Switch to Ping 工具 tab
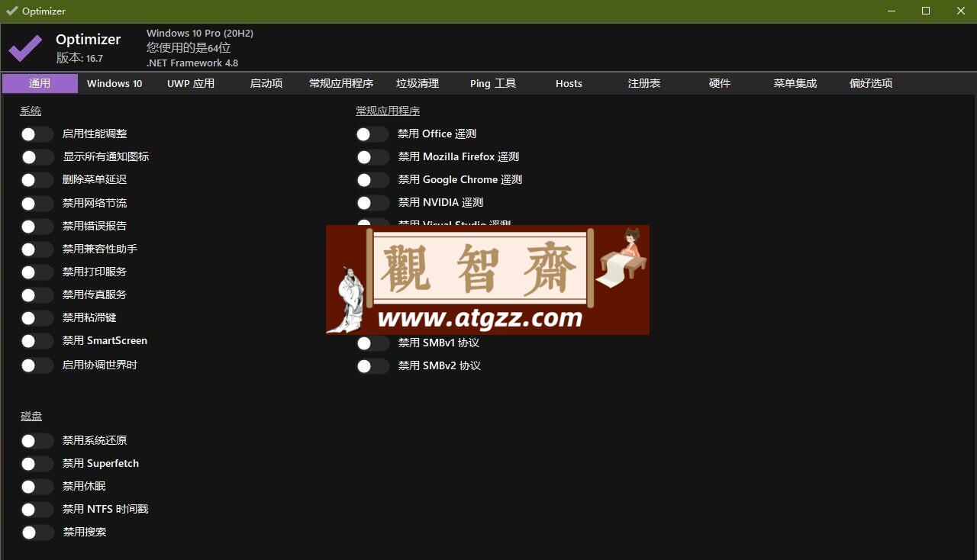Image resolution: width=977 pixels, height=560 pixels. pos(493,83)
